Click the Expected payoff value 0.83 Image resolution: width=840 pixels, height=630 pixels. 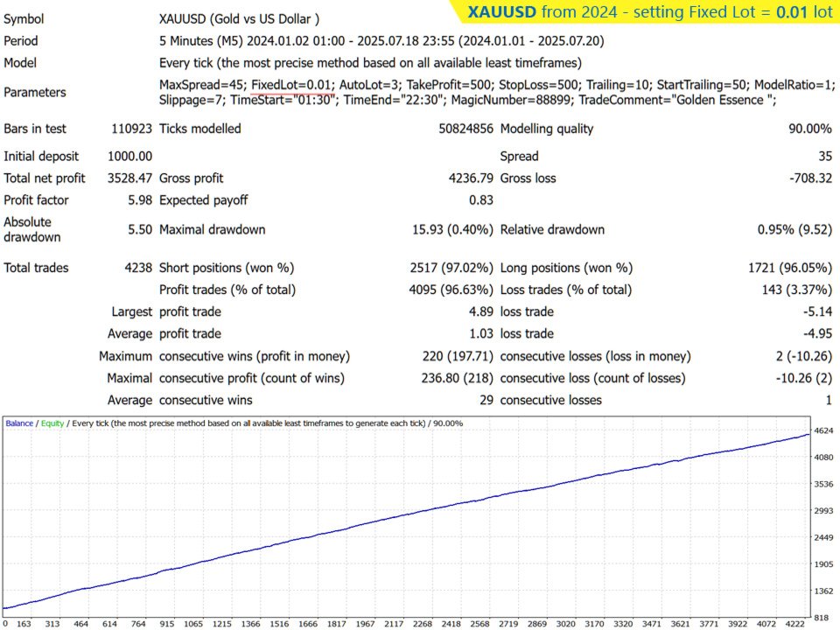pos(481,200)
